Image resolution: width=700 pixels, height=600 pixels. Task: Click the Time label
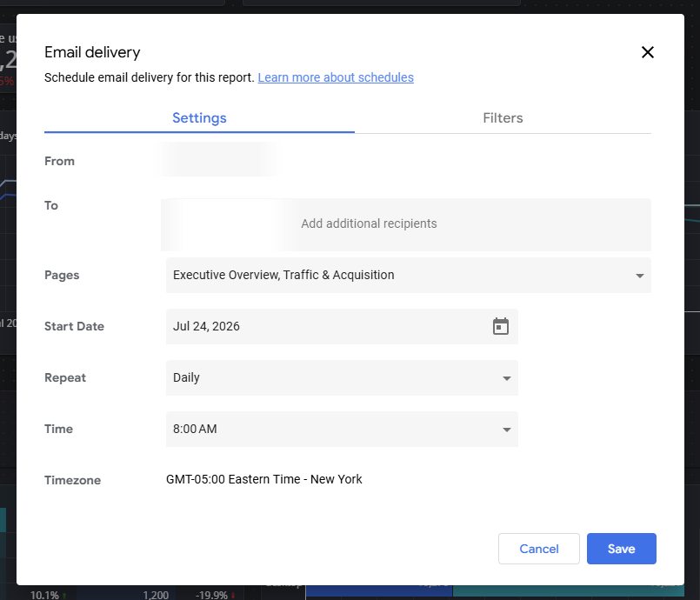pos(58,429)
